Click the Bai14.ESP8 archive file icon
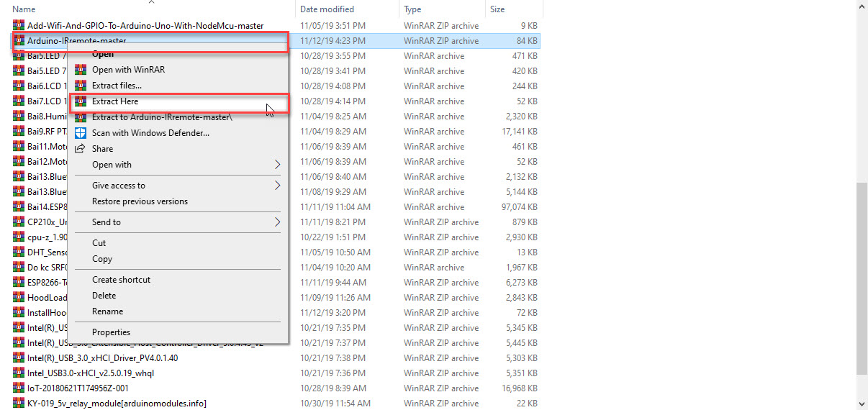The image size is (868, 410). point(19,207)
